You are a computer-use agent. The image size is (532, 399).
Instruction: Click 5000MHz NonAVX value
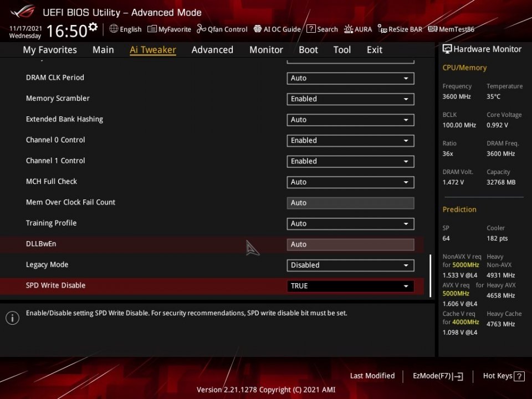(465, 265)
